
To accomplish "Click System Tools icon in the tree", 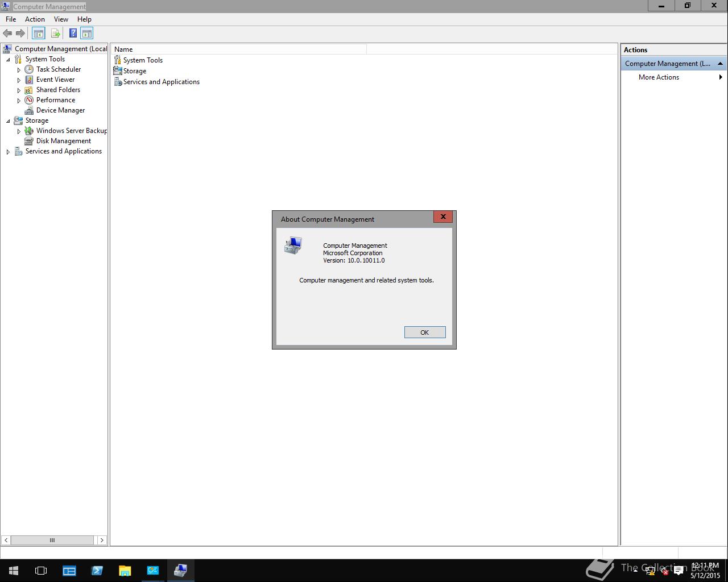I will coord(18,59).
